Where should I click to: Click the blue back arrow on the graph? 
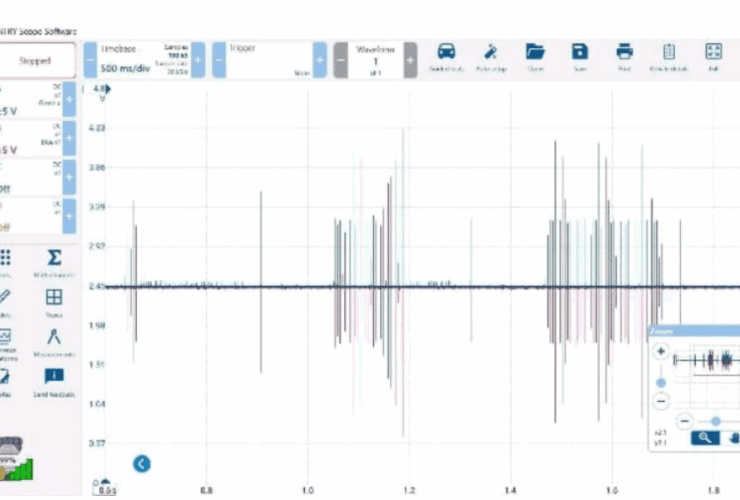142,463
